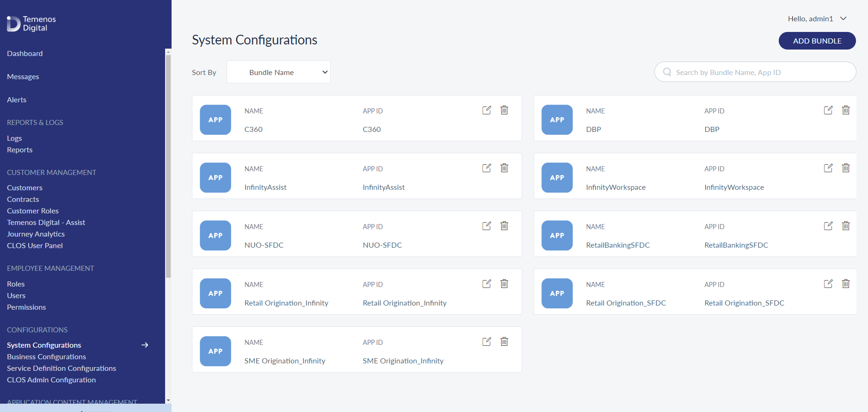Click the NUO-SFDC name text
Viewport: 868px width, 412px height.
click(264, 245)
